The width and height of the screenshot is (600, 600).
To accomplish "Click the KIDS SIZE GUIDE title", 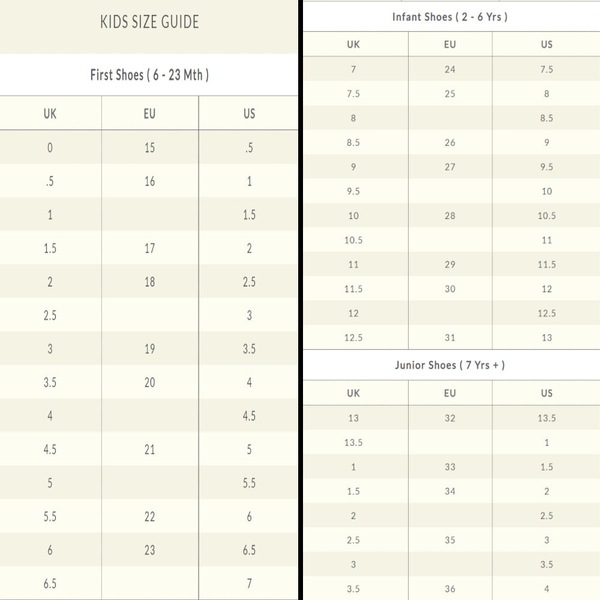I will click(x=149, y=22).
